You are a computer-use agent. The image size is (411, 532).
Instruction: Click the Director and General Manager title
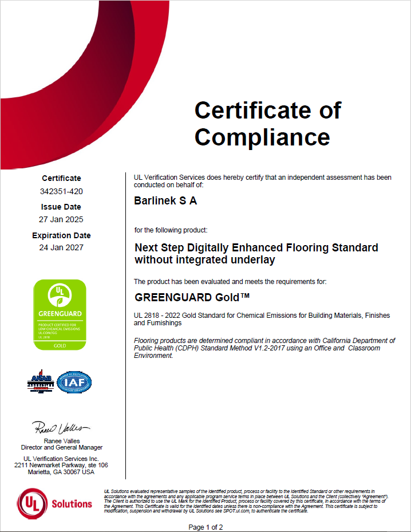pos(61,447)
